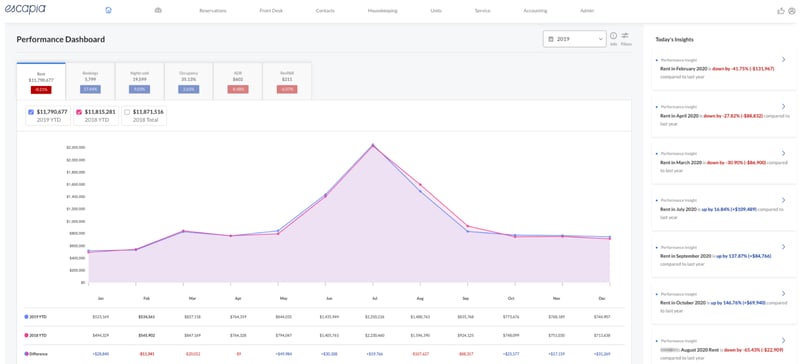Click the Info icon beside year selector
Viewport: 800px width, 364px height.
coord(613,36)
